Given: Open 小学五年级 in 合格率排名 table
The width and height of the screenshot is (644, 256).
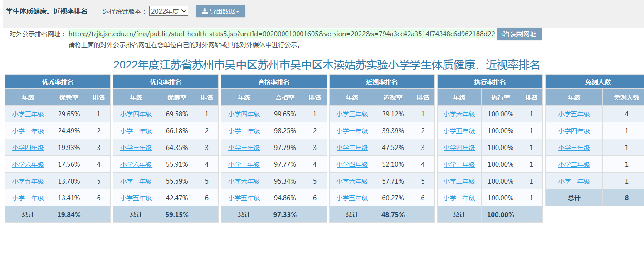Looking at the screenshot, I should point(244,198).
